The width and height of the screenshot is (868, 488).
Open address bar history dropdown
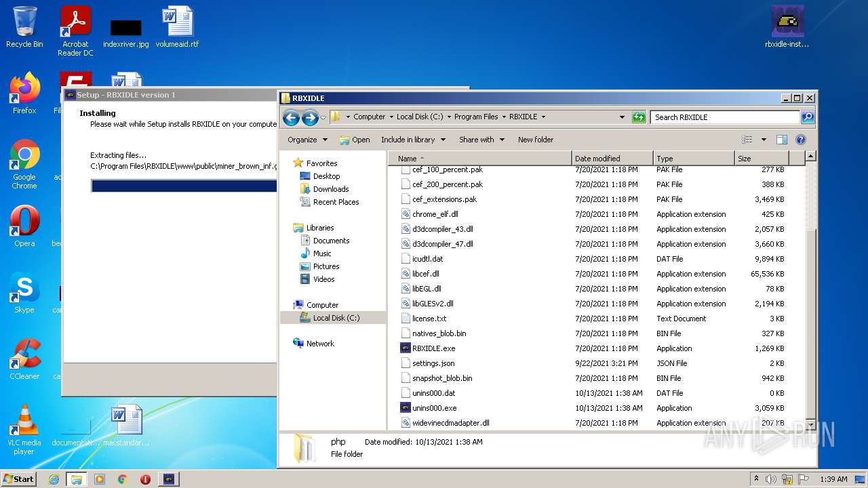(622, 117)
